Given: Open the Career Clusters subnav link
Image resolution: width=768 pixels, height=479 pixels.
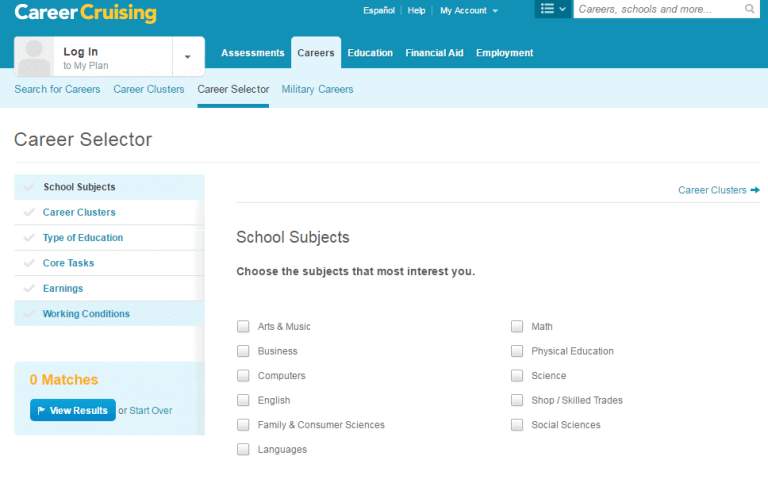Looking at the screenshot, I should (x=149, y=89).
